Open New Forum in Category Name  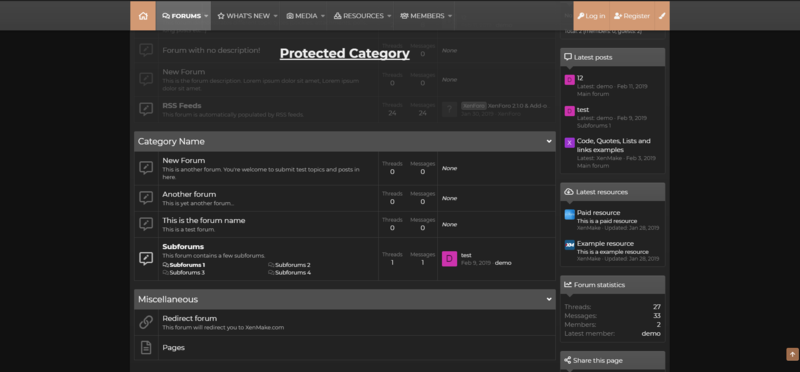point(184,160)
